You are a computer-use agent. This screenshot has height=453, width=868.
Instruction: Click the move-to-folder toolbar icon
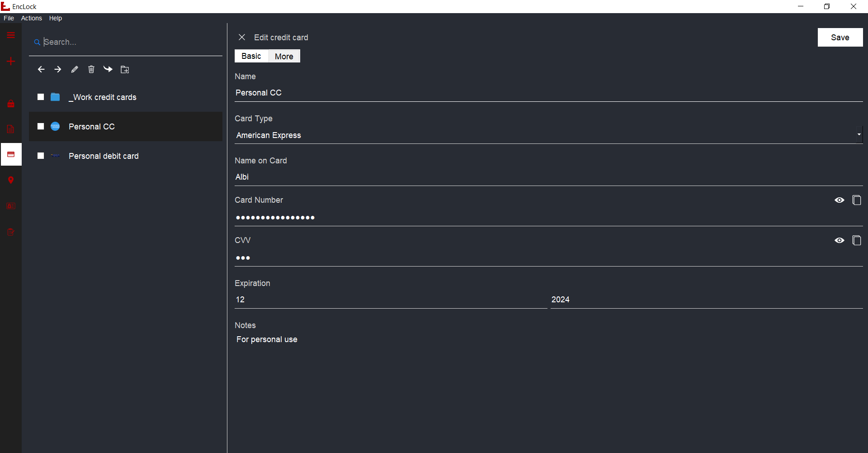[125, 69]
